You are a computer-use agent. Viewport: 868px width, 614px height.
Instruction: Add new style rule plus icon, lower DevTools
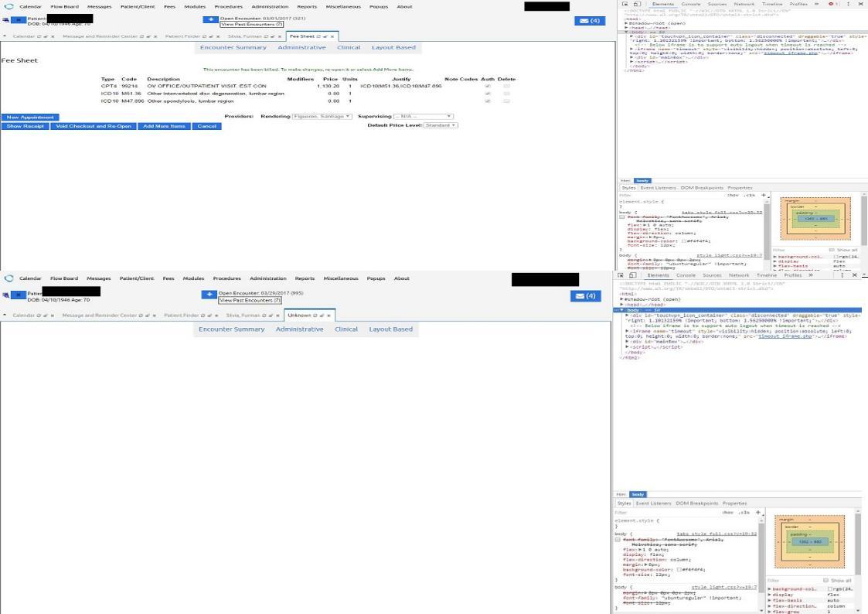click(x=758, y=512)
